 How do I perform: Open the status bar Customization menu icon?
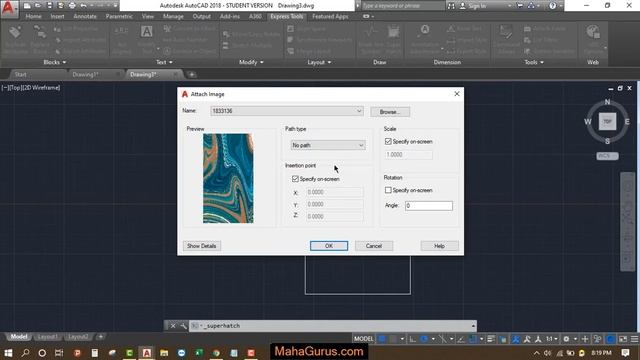634,339
